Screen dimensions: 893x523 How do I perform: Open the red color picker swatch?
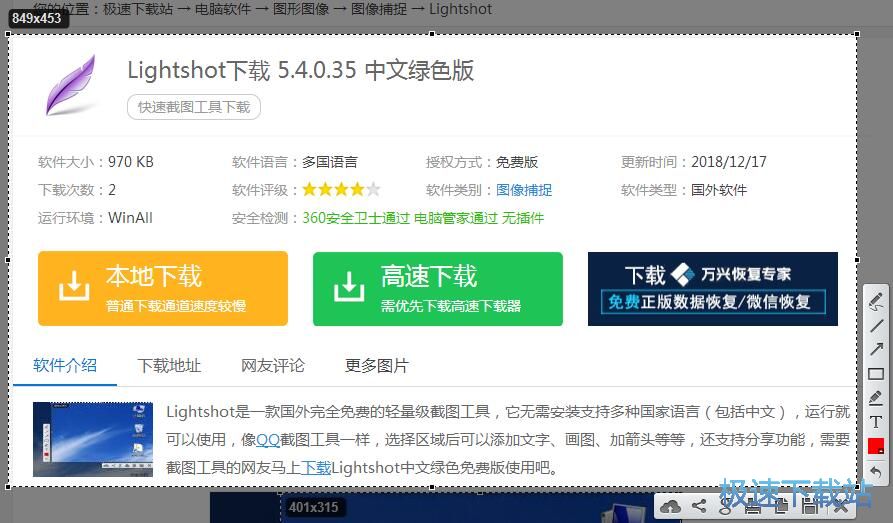pos(876,447)
